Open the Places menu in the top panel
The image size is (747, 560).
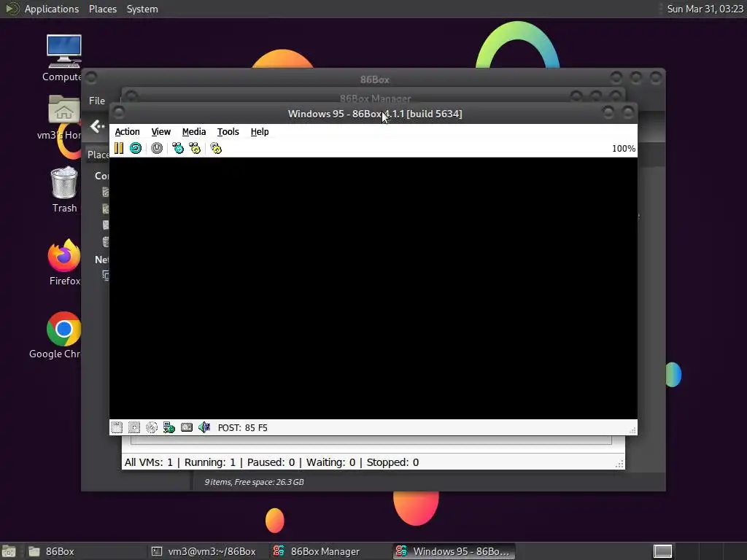pos(102,9)
